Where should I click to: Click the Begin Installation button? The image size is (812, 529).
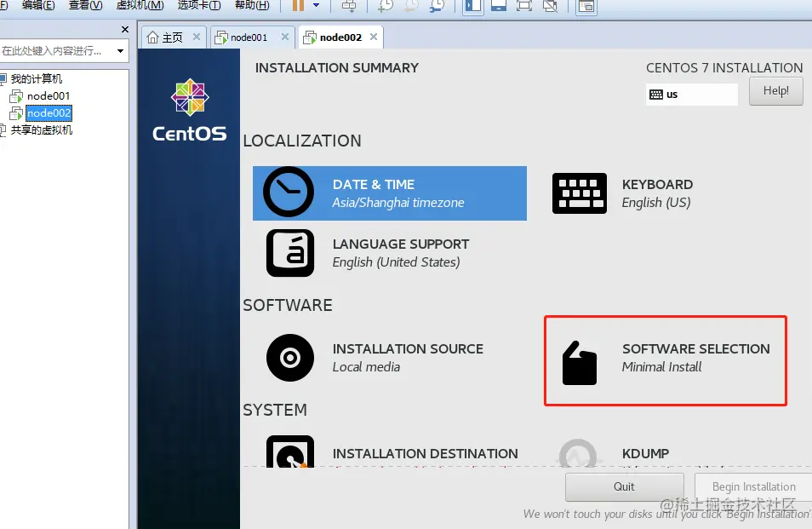753,487
